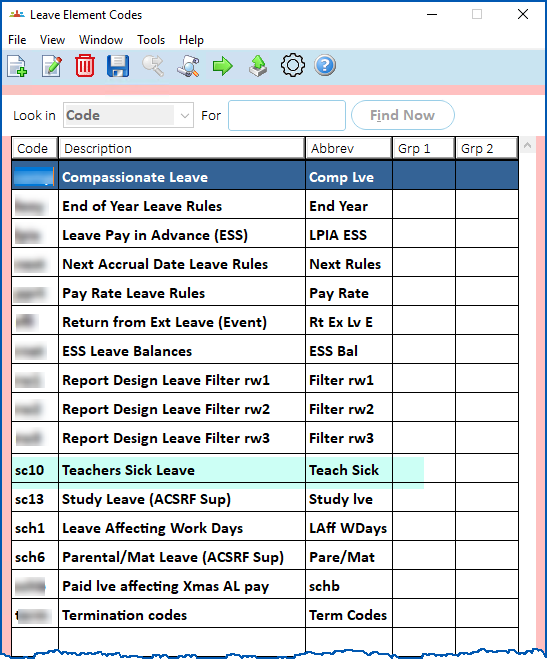Screen dimensions: 547x659
Task: Click the Save floppy disk icon
Action: click(118, 66)
